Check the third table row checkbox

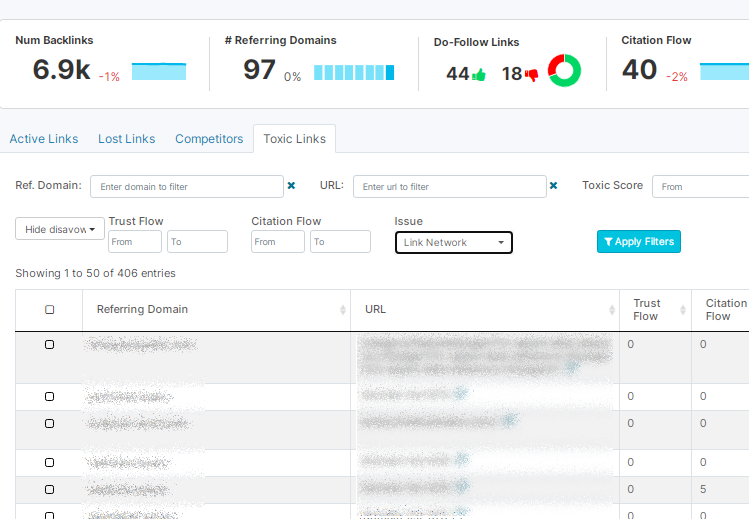click(x=50, y=424)
